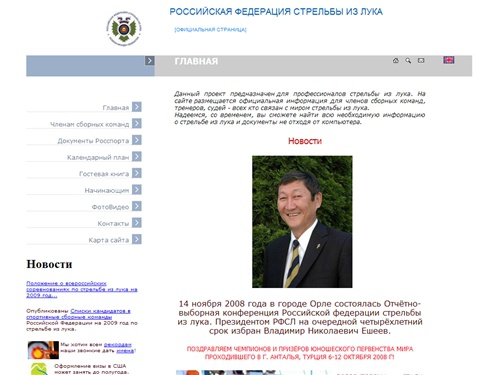Viewport: 500px width, 375px height.
Task: Open the Карта сайта page
Action: pos(109,240)
